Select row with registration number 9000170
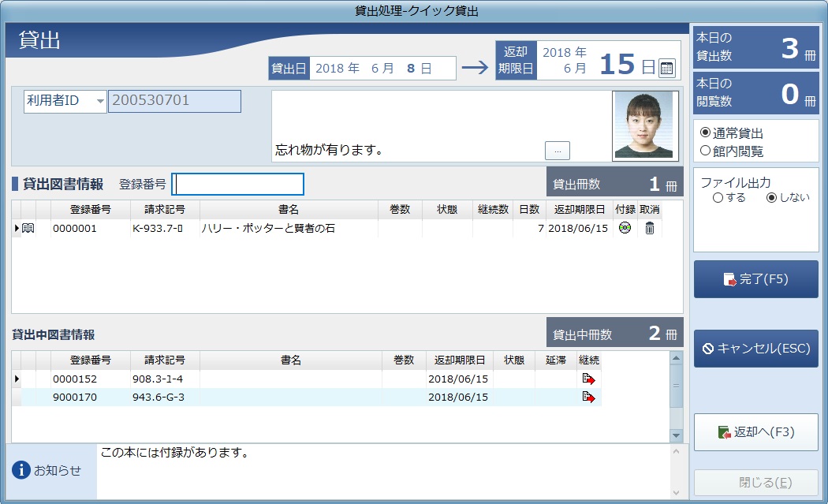The width and height of the screenshot is (828, 504). pyautogui.click(x=306, y=397)
